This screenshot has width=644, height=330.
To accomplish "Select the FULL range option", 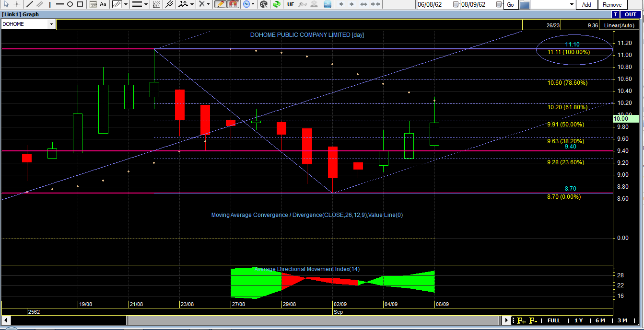I will pyautogui.click(x=554, y=320).
